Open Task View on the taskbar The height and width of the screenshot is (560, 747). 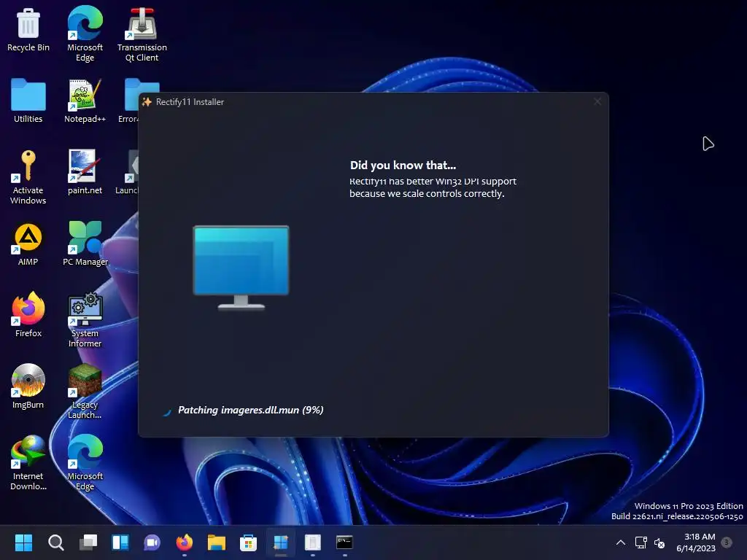click(88, 542)
